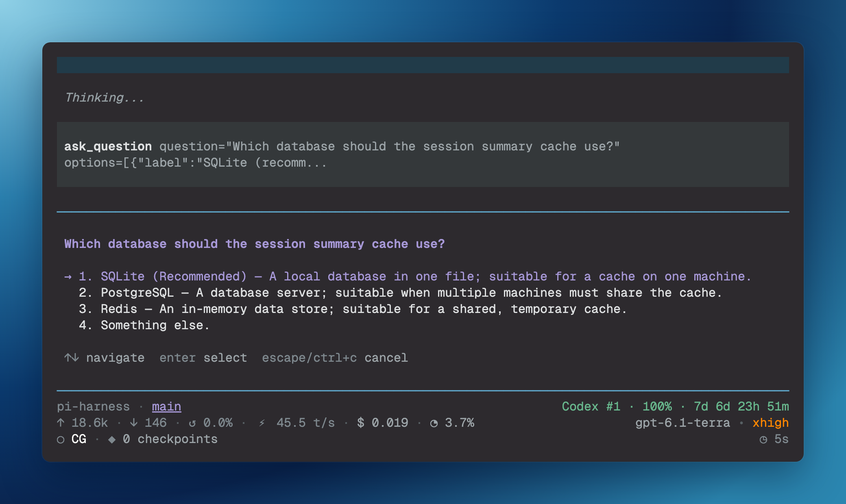Click the gpt-6.1-terra model name
Viewport: 846px width, 504px height.
point(682,423)
